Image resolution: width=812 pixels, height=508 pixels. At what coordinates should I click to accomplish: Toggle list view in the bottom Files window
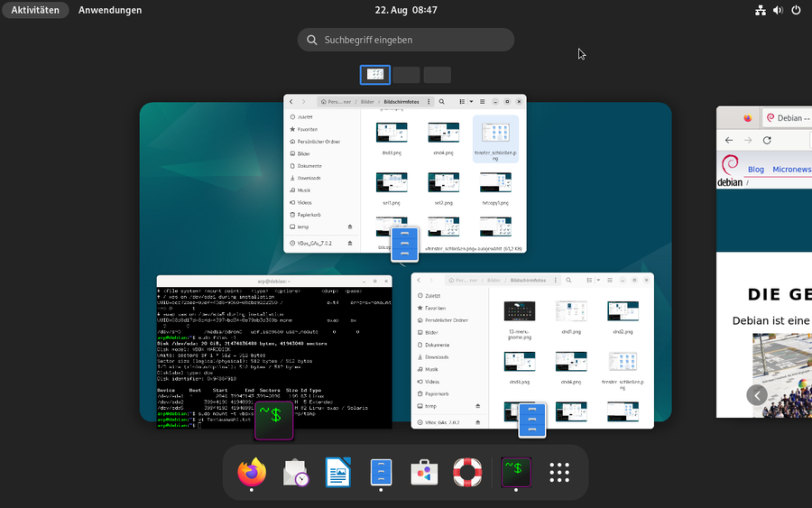[589, 280]
